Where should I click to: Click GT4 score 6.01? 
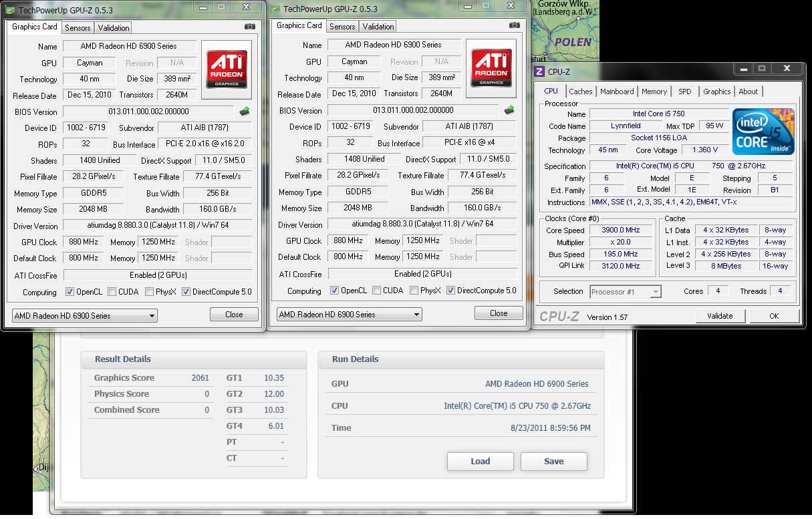(276, 426)
